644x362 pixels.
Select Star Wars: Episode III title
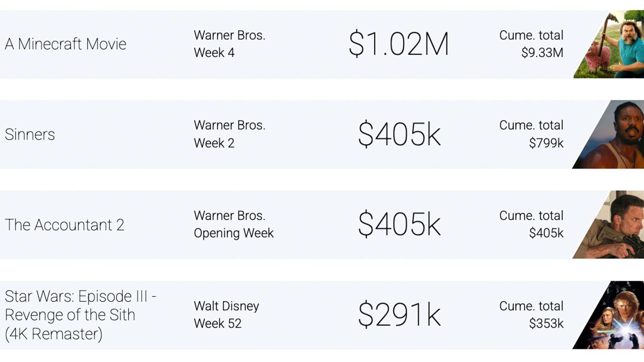80,315
